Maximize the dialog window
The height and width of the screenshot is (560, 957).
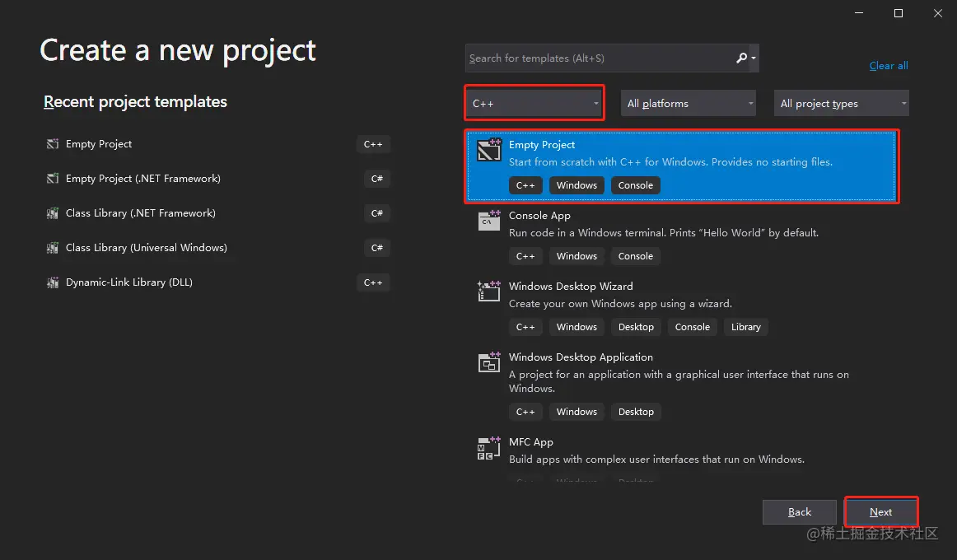click(x=899, y=13)
